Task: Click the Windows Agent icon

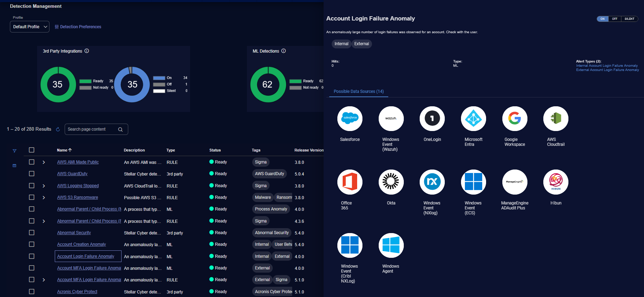Action: (391, 245)
